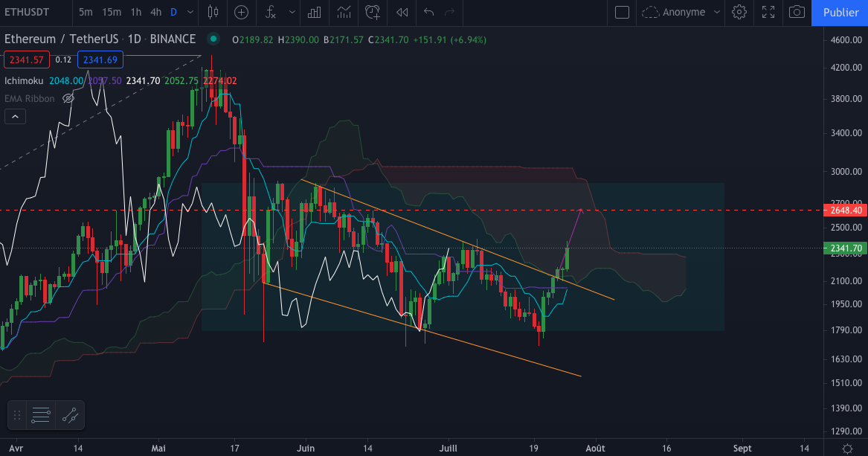Undo the last chart action
Screen dimensions: 868x456
pyautogui.click(x=428, y=12)
